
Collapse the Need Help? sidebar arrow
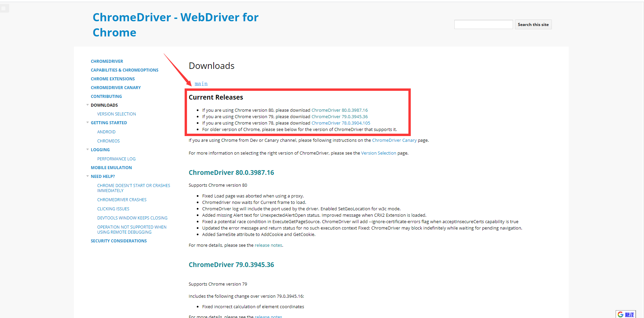[88, 176]
